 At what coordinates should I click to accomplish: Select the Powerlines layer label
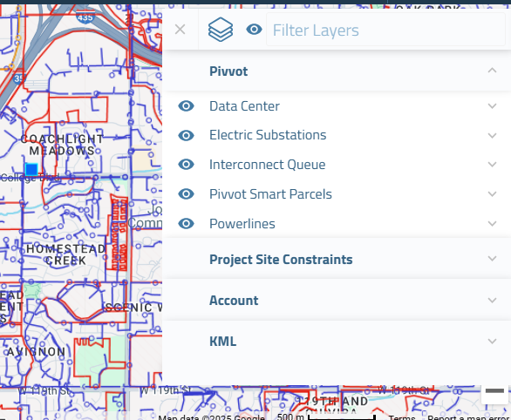(242, 224)
